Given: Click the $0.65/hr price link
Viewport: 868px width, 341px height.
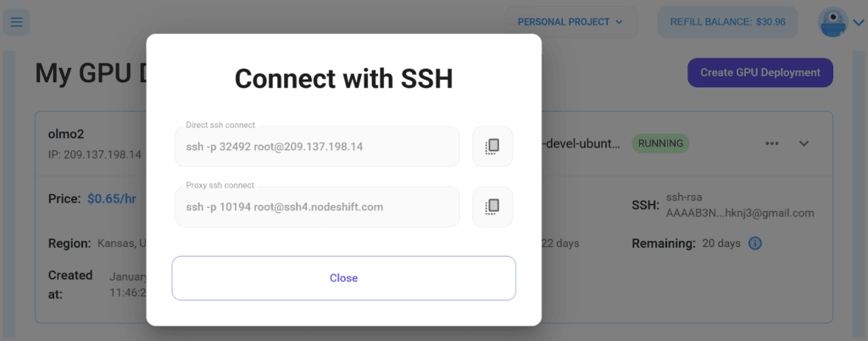Looking at the screenshot, I should pyautogui.click(x=112, y=198).
